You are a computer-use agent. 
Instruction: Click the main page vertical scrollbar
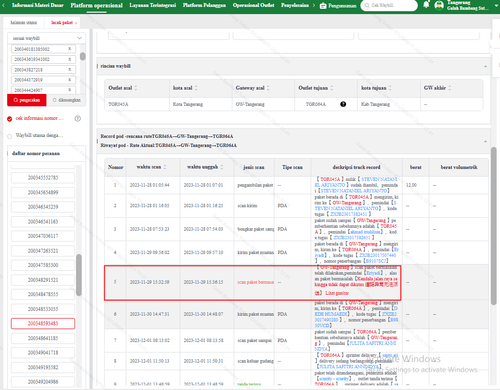(494, 226)
